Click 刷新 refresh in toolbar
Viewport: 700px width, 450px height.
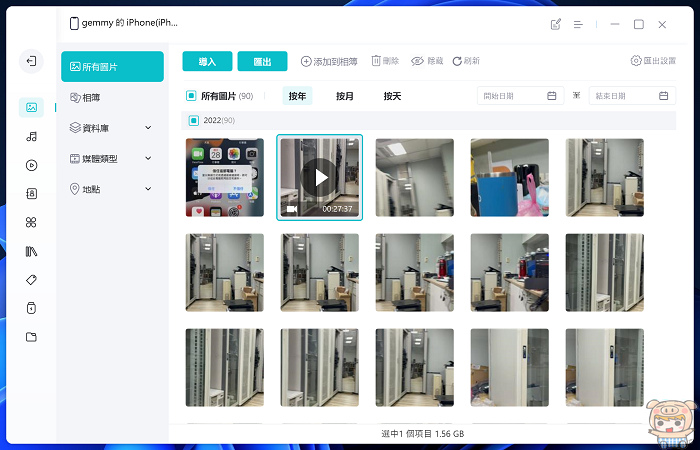[x=466, y=61]
